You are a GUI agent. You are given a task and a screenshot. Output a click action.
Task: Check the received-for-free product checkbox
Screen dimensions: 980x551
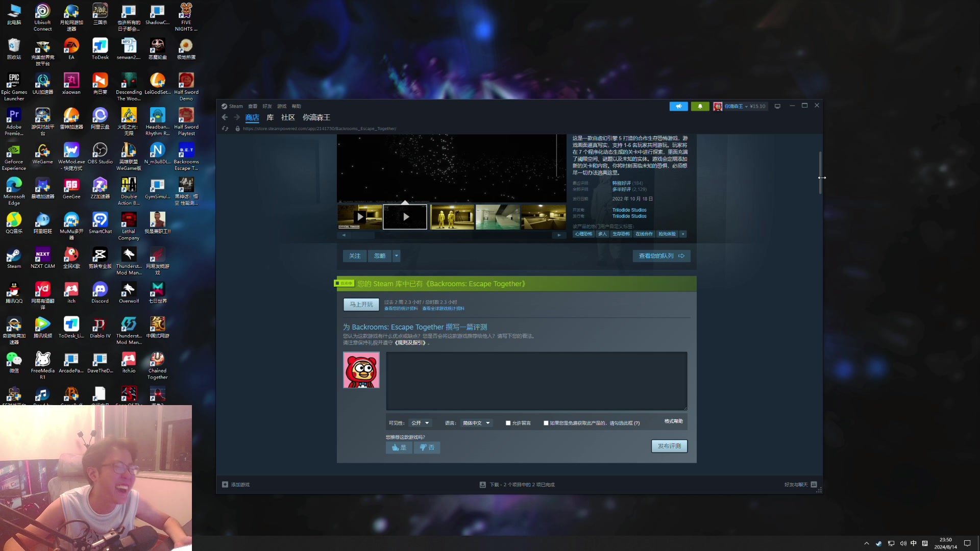tap(546, 423)
